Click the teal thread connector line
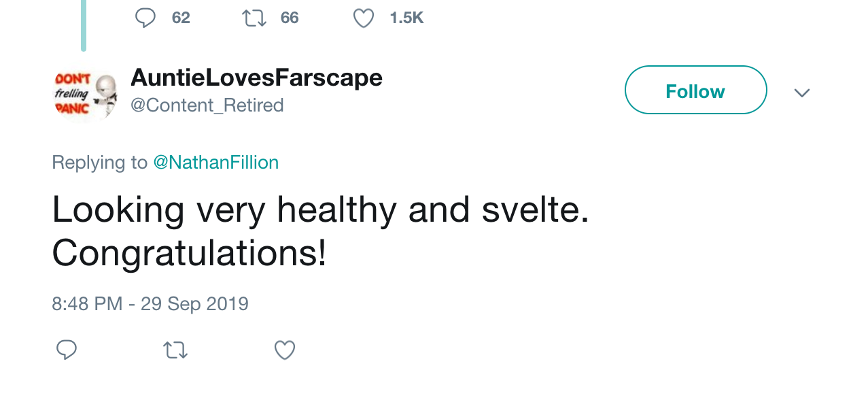Image resolution: width=868 pixels, height=402 pixels. [84, 26]
